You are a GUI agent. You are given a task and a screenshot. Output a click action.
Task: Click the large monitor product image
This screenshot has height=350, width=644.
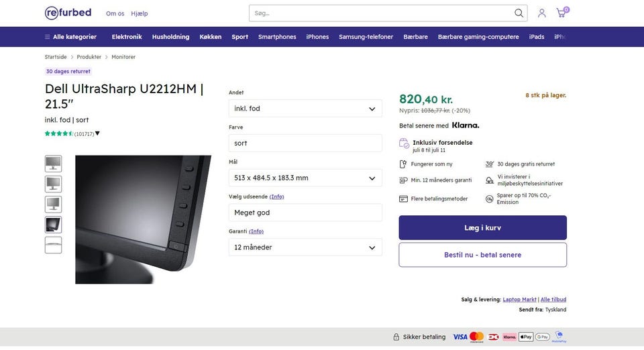[x=144, y=219]
